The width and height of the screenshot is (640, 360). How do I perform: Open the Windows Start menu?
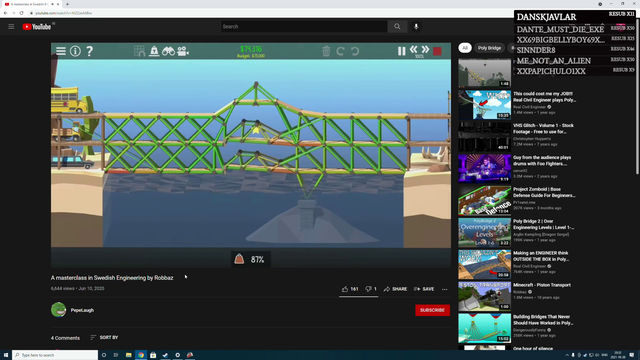(x=6, y=355)
